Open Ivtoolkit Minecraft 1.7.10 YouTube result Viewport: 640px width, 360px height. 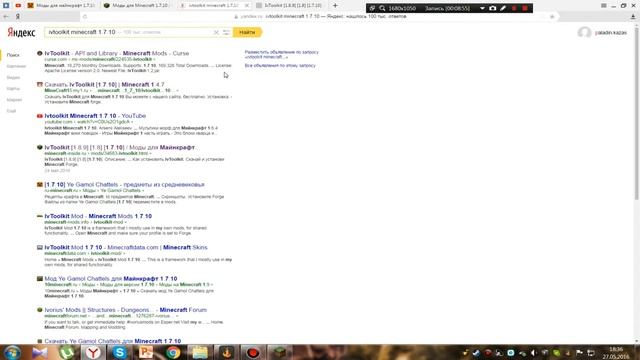(95, 116)
